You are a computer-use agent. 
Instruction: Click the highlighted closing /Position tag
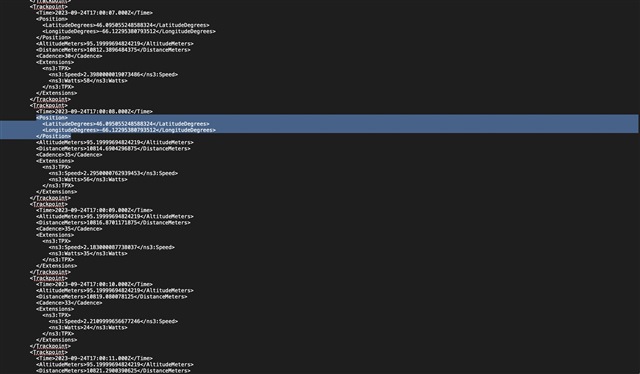pos(53,136)
